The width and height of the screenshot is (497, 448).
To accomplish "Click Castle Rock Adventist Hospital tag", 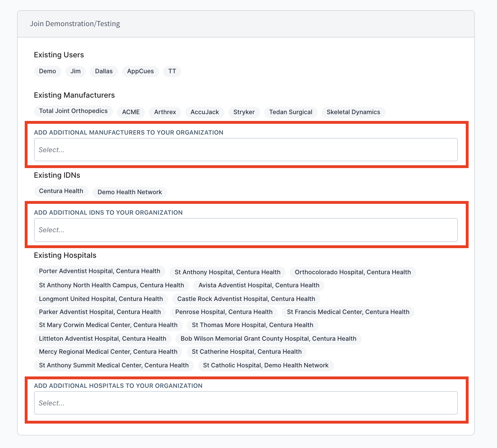I will tap(246, 299).
